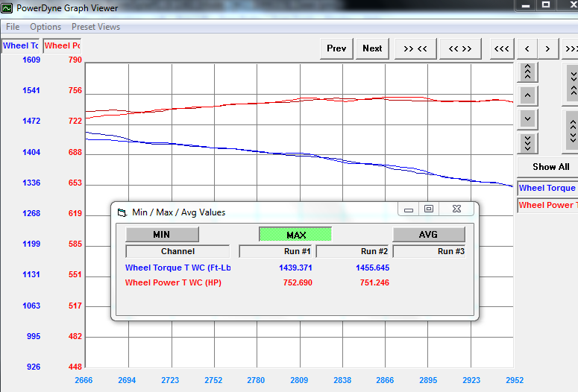Click the zoom-out horizontal '<< >>' button
578x392 pixels.
click(x=459, y=48)
